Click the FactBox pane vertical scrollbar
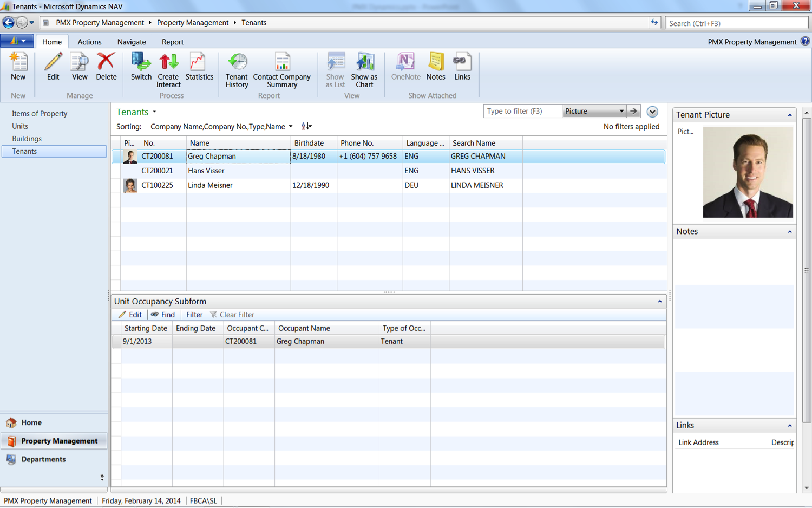Image resolution: width=812 pixels, height=508 pixels. [x=807, y=271]
